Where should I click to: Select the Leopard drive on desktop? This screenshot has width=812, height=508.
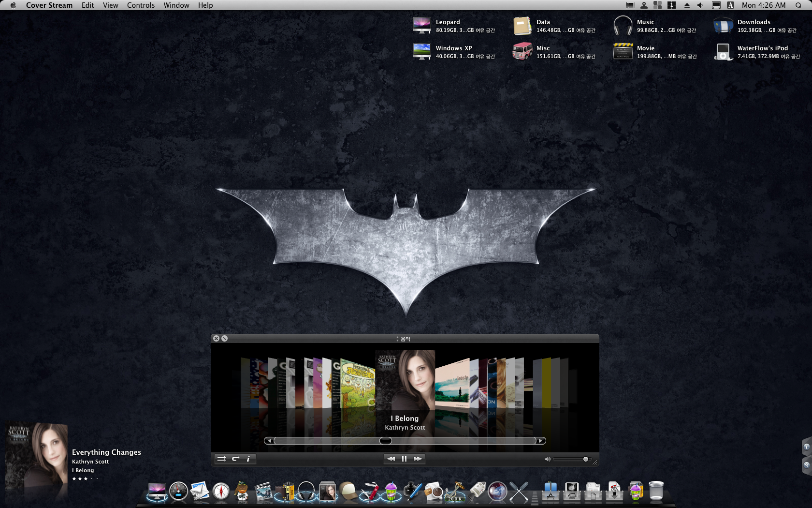[x=421, y=25]
